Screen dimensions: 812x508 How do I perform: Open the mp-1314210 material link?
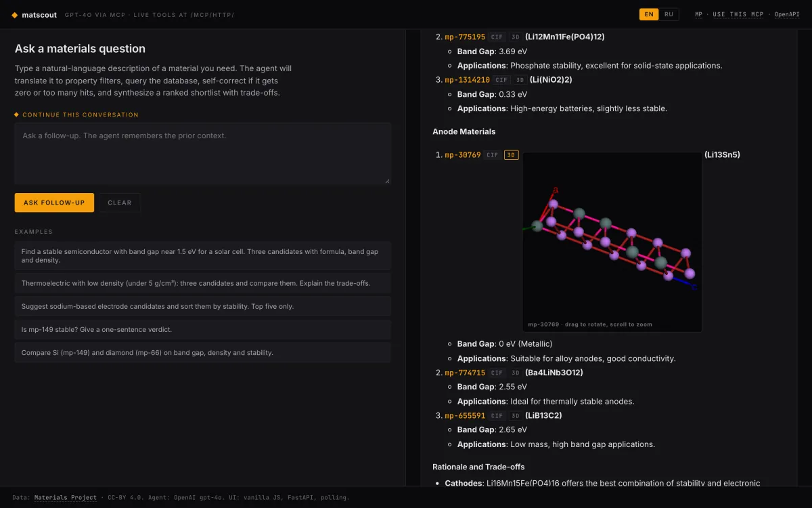pyautogui.click(x=467, y=80)
